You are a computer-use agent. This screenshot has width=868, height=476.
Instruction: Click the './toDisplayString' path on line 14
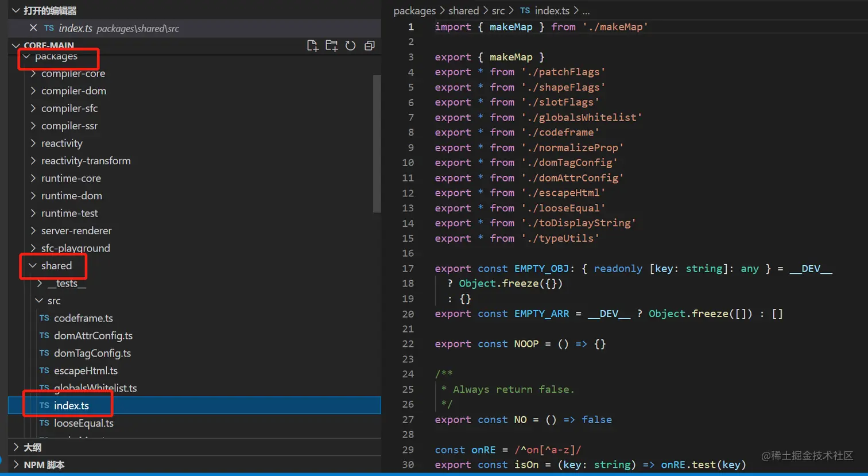click(579, 223)
